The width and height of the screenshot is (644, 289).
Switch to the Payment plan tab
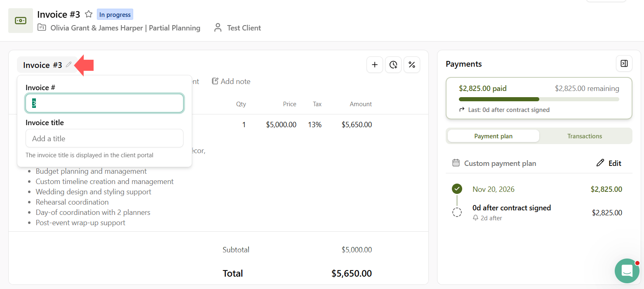(493, 136)
